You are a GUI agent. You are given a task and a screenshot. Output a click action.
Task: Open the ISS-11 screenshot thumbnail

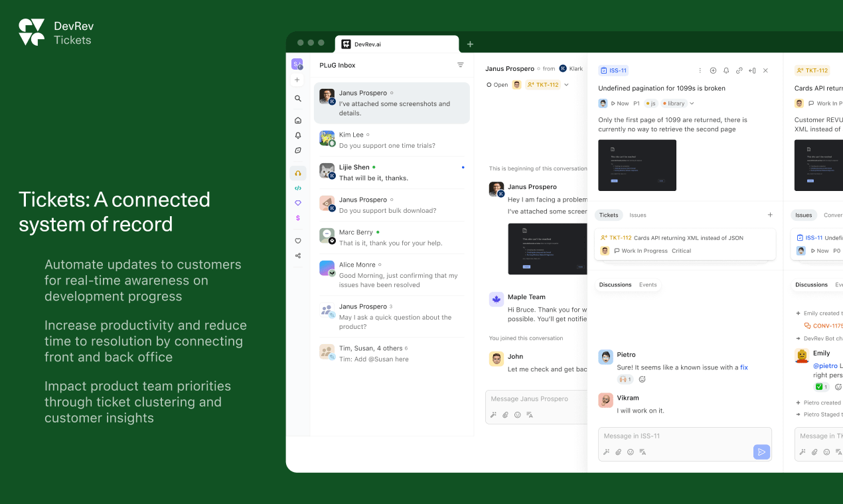coord(637,165)
